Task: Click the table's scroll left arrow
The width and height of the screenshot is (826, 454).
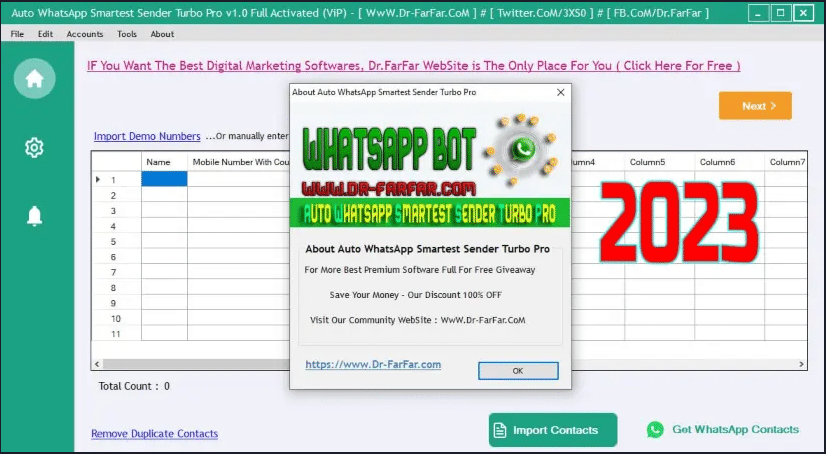Action: coord(97,364)
